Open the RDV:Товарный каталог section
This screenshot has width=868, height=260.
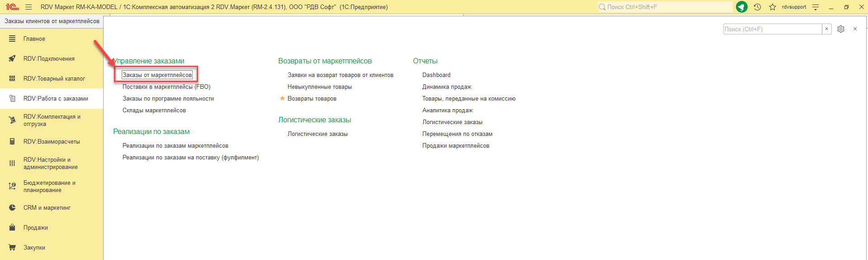pyautogui.click(x=52, y=79)
